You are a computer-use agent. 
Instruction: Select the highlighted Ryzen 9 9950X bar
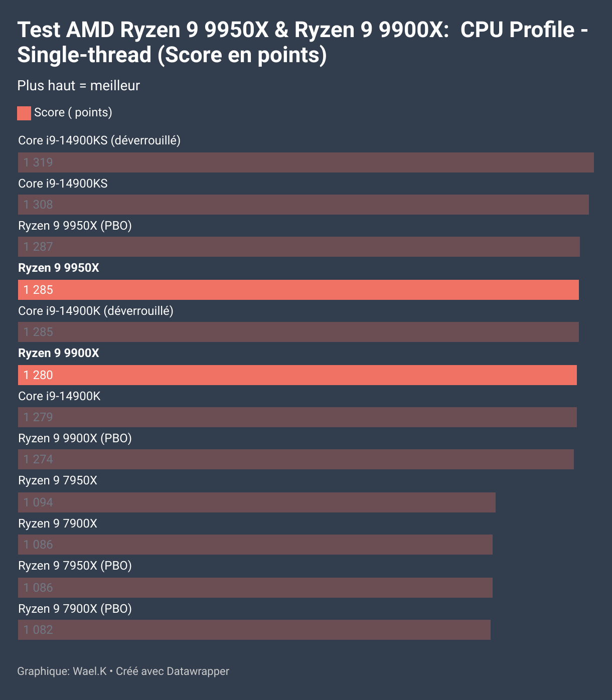(298, 290)
